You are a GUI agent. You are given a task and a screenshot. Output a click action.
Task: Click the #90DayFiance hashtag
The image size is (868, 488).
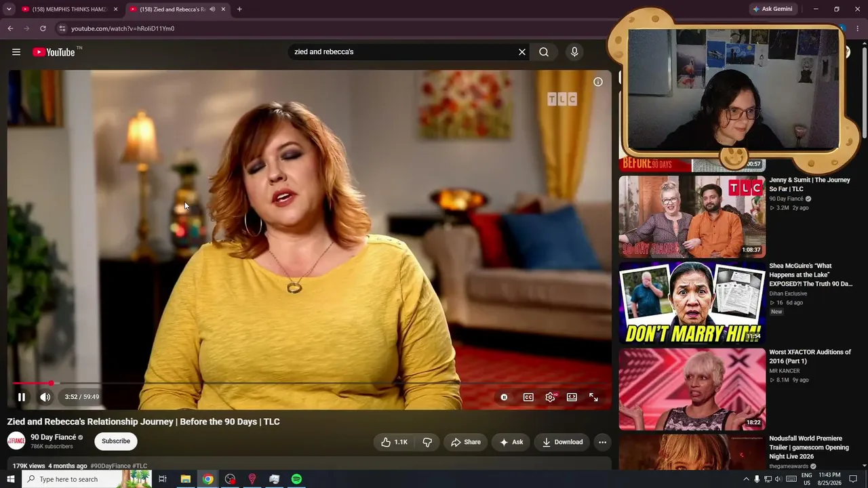[111, 466]
